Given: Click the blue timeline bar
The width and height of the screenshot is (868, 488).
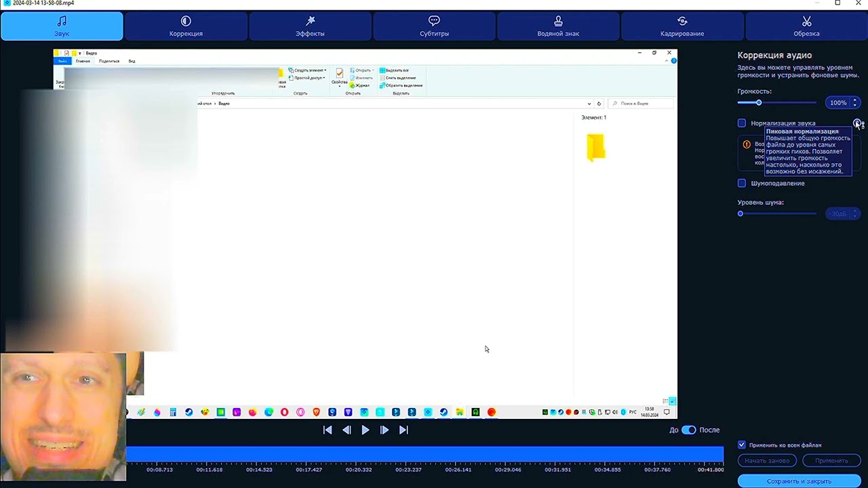Looking at the screenshot, I should coord(425,455).
